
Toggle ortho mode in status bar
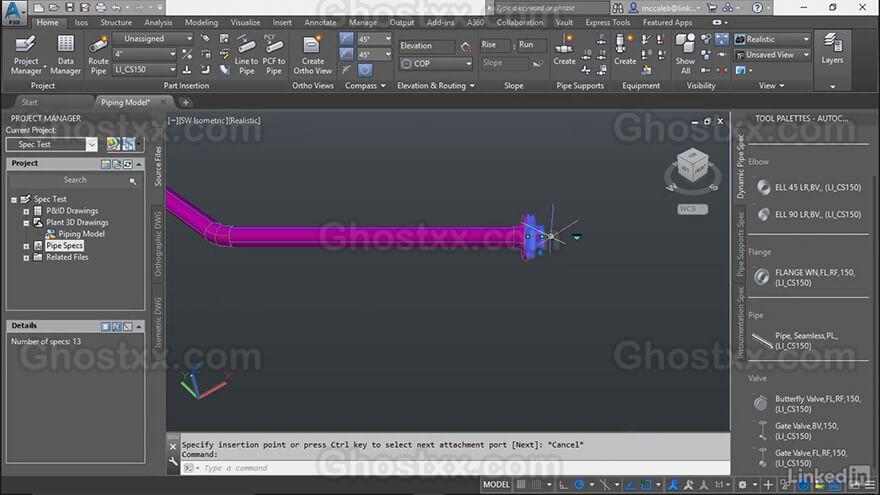pyautogui.click(x=563, y=485)
